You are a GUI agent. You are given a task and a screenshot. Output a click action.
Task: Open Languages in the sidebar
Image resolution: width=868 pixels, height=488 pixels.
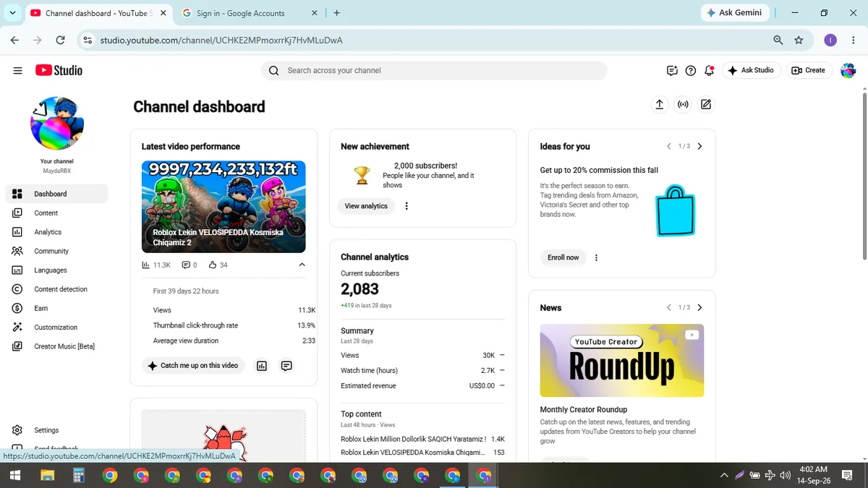click(x=57, y=270)
